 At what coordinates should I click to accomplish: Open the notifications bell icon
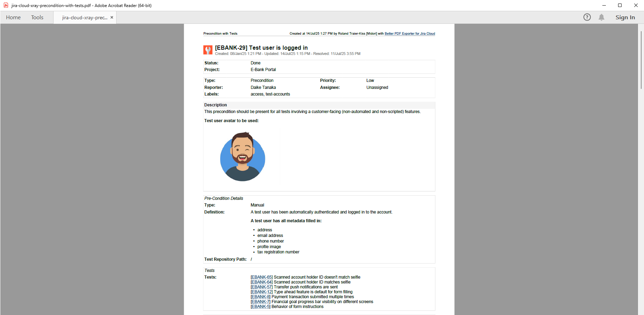click(x=601, y=17)
